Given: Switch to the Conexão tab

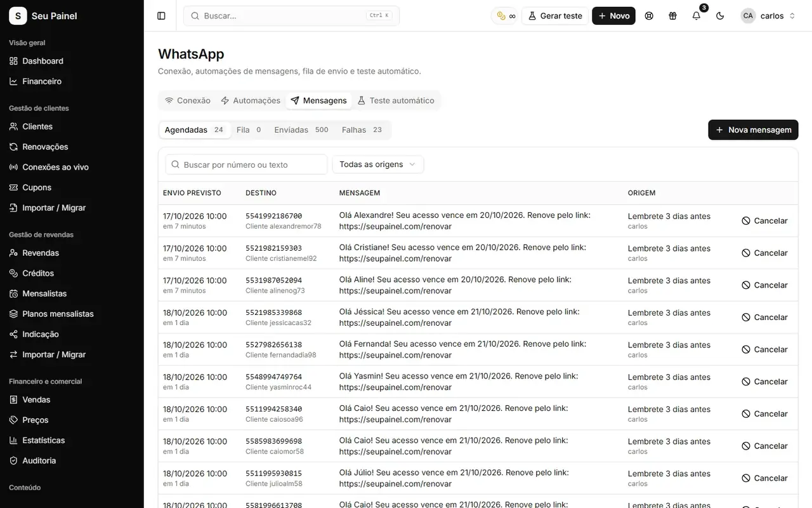Looking at the screenshot, I should (x=188, y=100).
